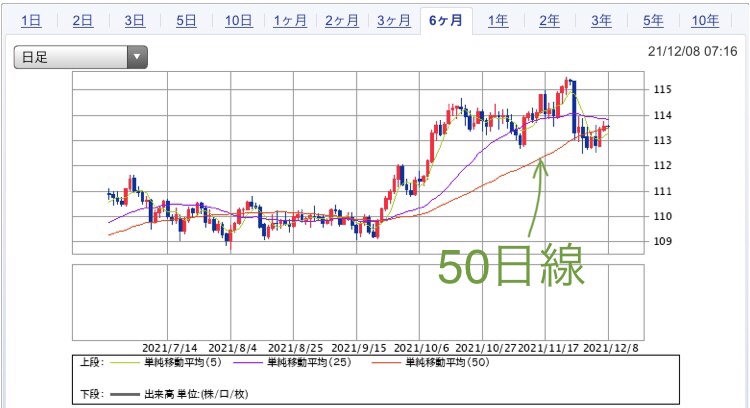Image resolution: width=750 pixels, height=408 pixels.
Task: Click the active 6ヶ月 tab
Action: pyautogui.click(x=446, y=21)
